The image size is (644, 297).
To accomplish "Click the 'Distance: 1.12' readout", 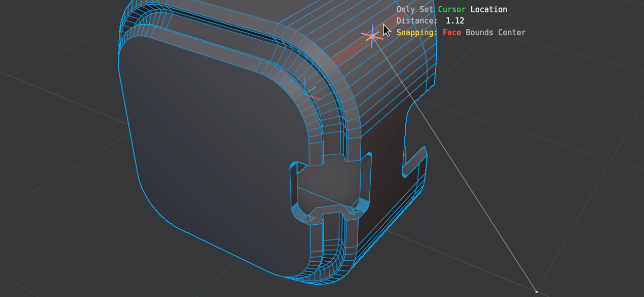I will point(430,21).
